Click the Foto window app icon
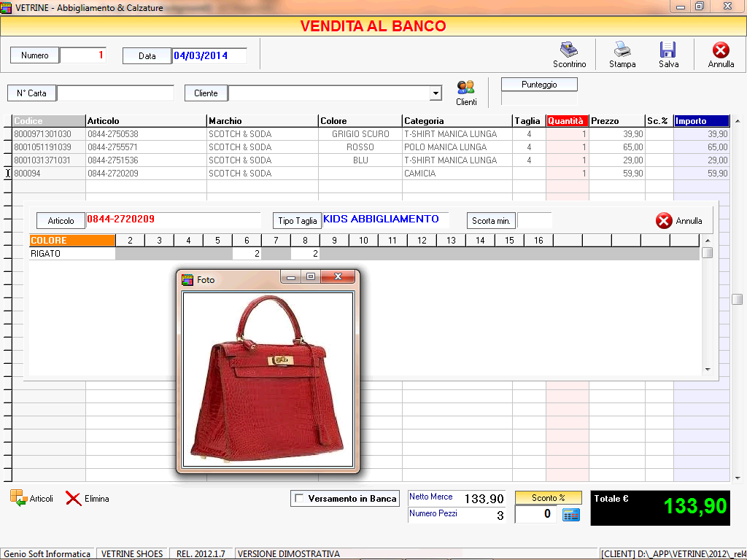747x560 pixels. [187, 279]
